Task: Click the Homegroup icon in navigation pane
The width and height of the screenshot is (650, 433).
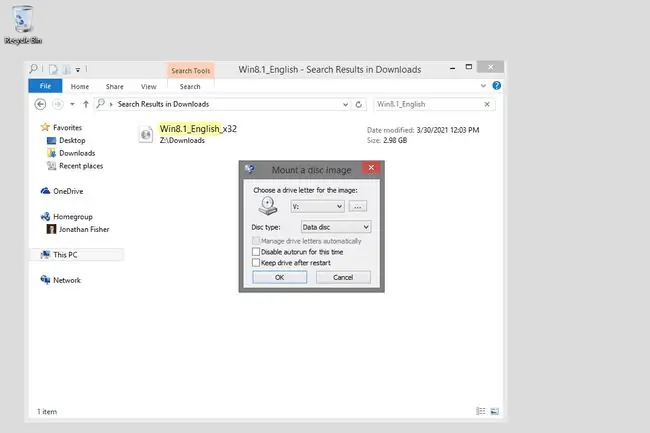Action: click(45, 216)
